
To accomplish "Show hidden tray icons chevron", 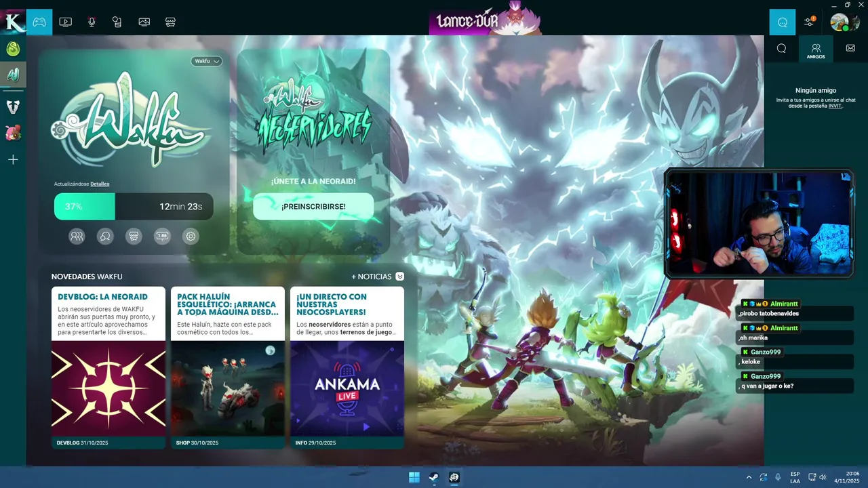I will point(749,477).
